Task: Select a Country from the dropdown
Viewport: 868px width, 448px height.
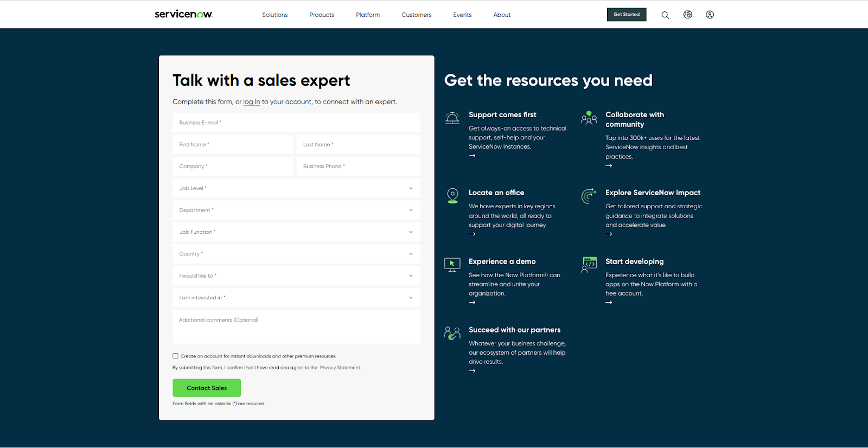Action: 296,254
